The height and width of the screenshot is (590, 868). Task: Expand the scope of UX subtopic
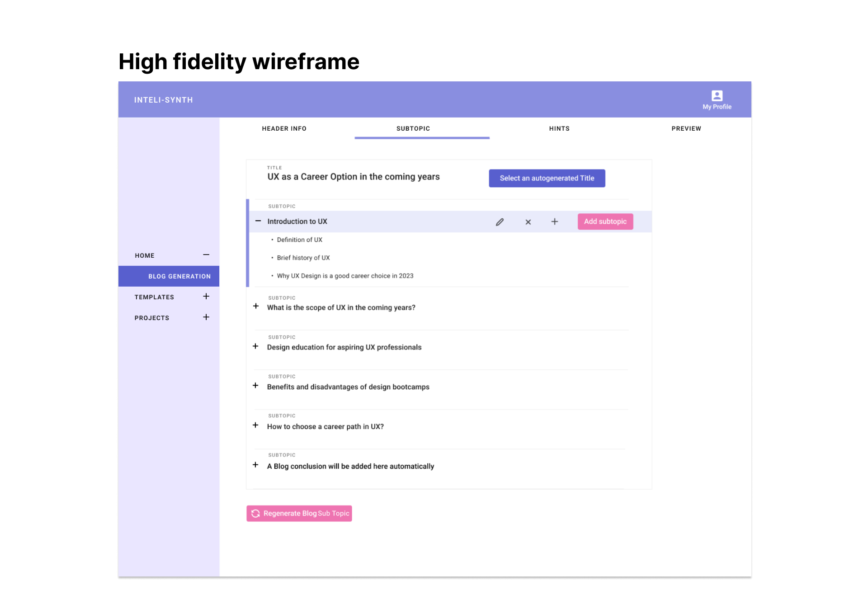[255, 306]
